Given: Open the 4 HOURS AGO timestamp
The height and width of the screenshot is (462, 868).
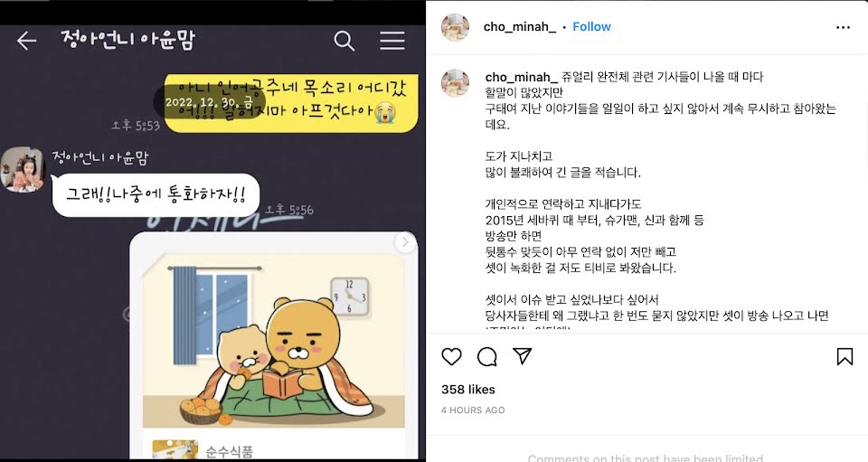Looking at the screenshot, I should click(473, 410).
